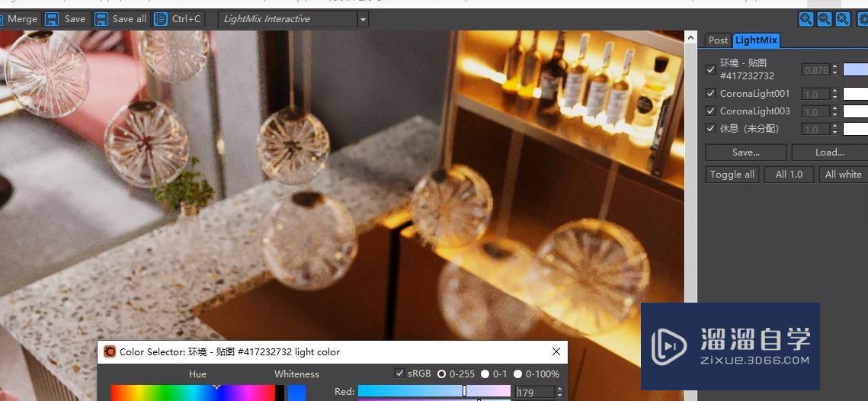Viewport: 868px width, 401px height.
Task: Click the blue color preview swatch
Action: click(296, 393)
